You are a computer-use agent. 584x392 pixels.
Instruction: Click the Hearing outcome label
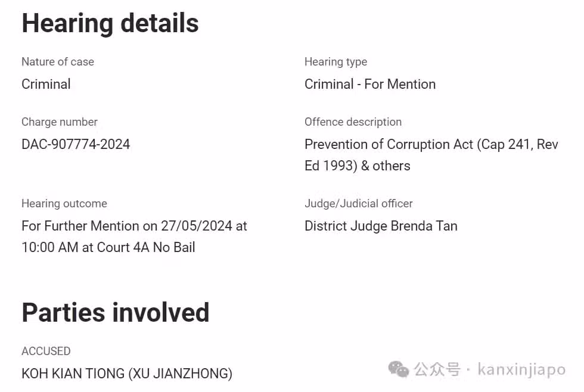pyautogui.click(x=64, y=204)
